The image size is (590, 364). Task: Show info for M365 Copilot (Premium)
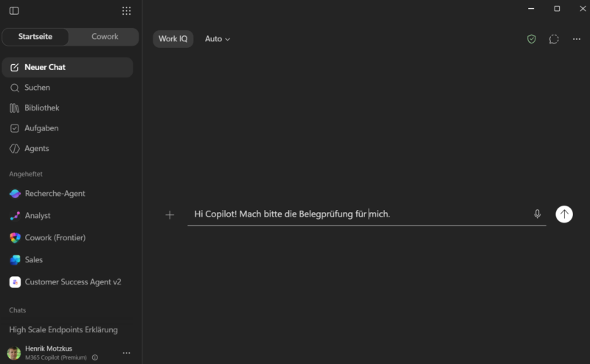pos(95,357)
